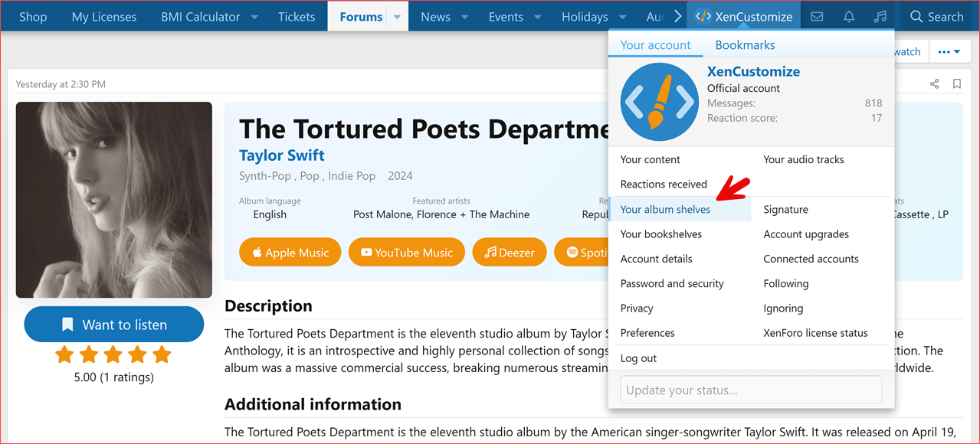
Task: Expand the Events dropdown arrow
Action: 538,17
